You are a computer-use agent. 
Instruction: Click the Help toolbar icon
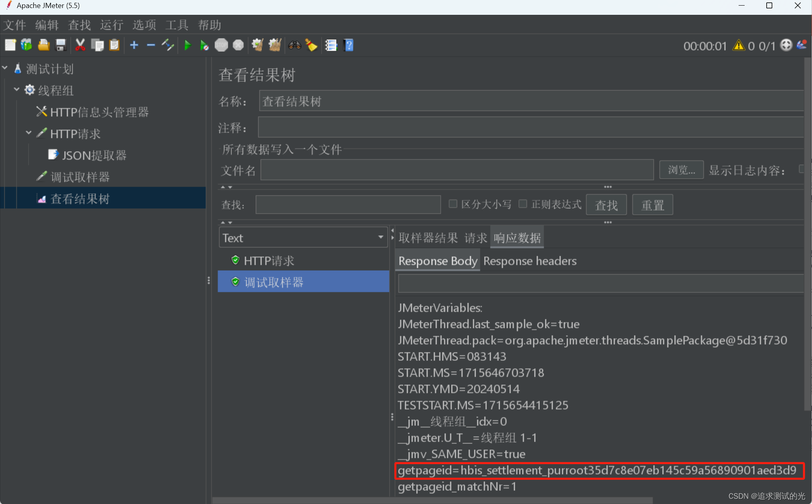(x=349, y=45)
